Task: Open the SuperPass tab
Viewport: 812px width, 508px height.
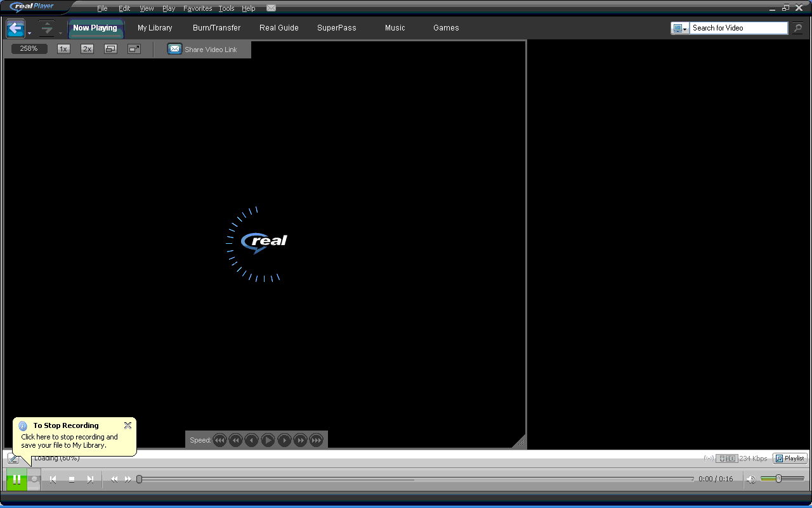Action: pos(337,28)
